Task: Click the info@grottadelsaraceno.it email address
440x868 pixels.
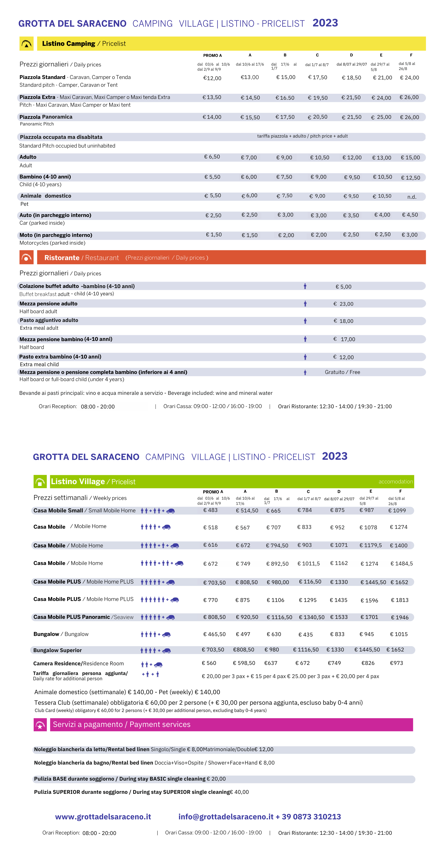Action: [x=226, y=817]
